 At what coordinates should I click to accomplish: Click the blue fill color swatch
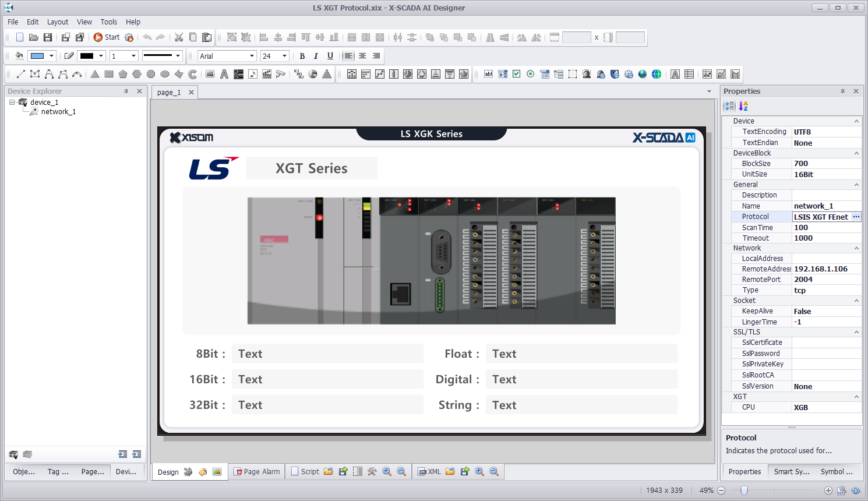pos(37,56)
